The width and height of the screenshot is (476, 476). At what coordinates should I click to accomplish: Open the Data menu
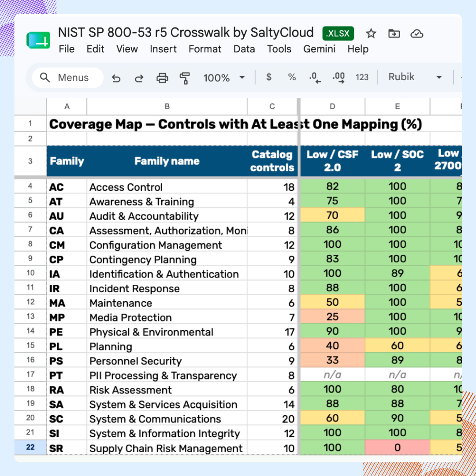click(244, 49)
